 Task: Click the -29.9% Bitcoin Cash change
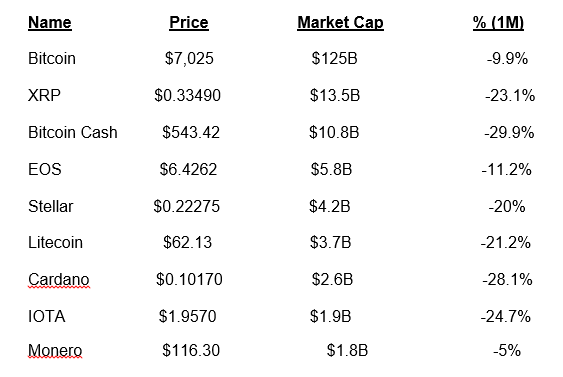tap(509, 132)
